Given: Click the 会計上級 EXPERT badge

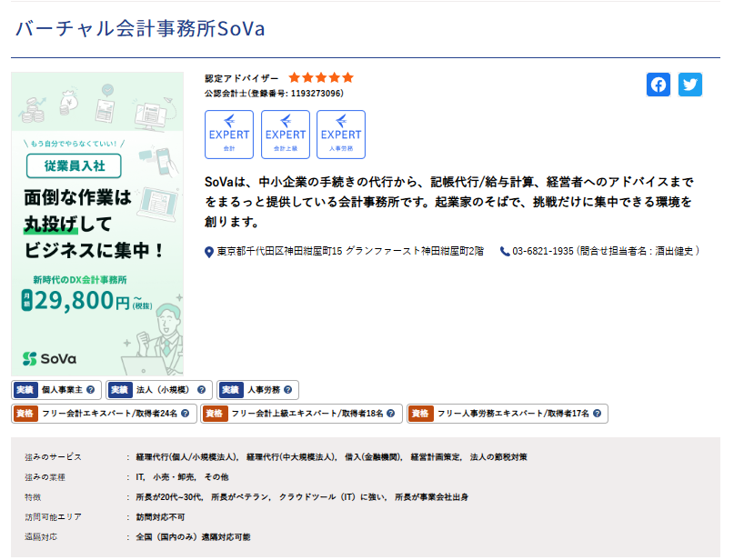Looking at the screenshot, I should (x=286, y=135).
